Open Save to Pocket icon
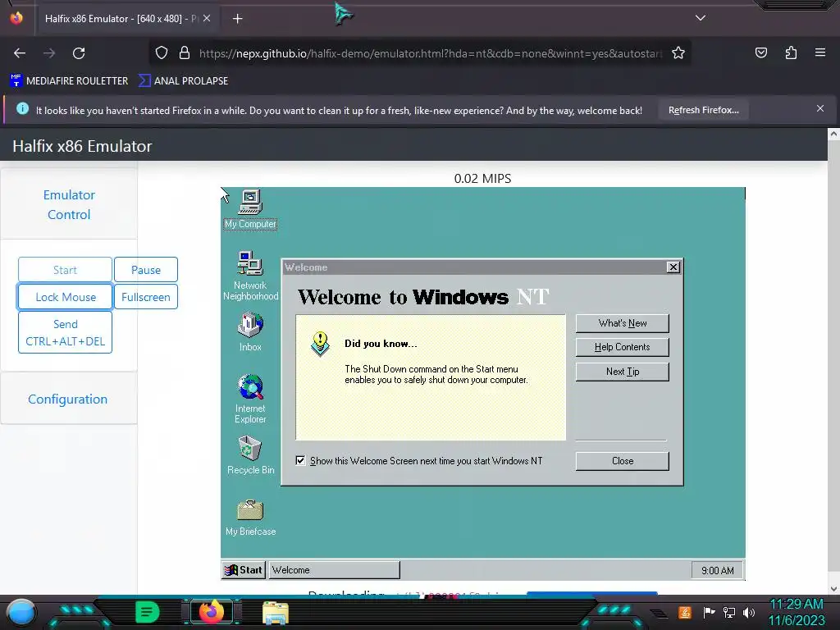Image resolution: width=840 pixels, height=630 pixels. pyautogui.click(x=760, y=53)
